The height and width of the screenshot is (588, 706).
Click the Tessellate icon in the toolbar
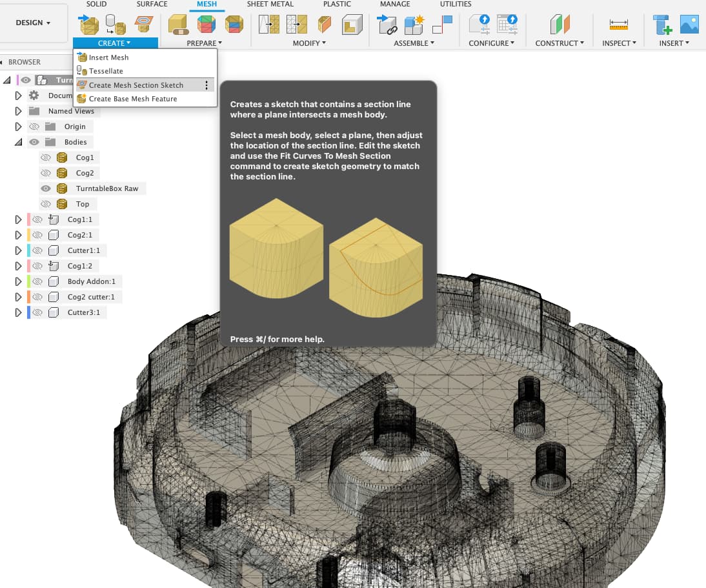pos(116,25)
